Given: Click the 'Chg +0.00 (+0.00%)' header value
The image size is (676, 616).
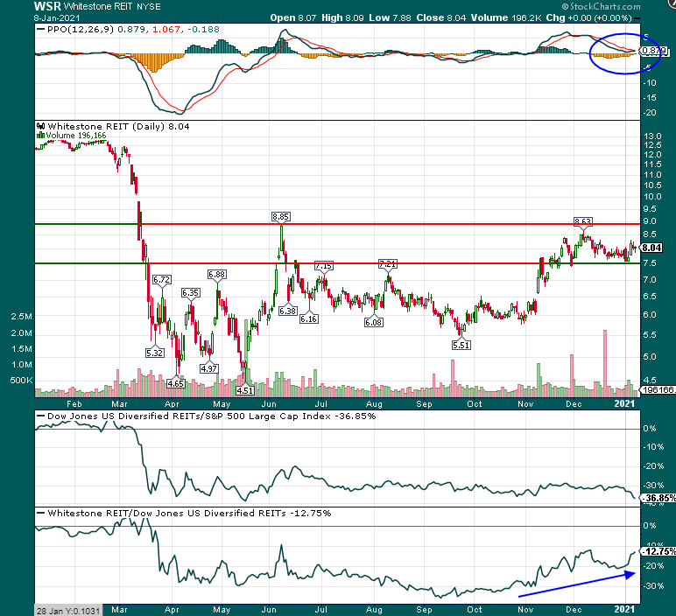Looking at the screenshot, I should (x=589, y=18).
